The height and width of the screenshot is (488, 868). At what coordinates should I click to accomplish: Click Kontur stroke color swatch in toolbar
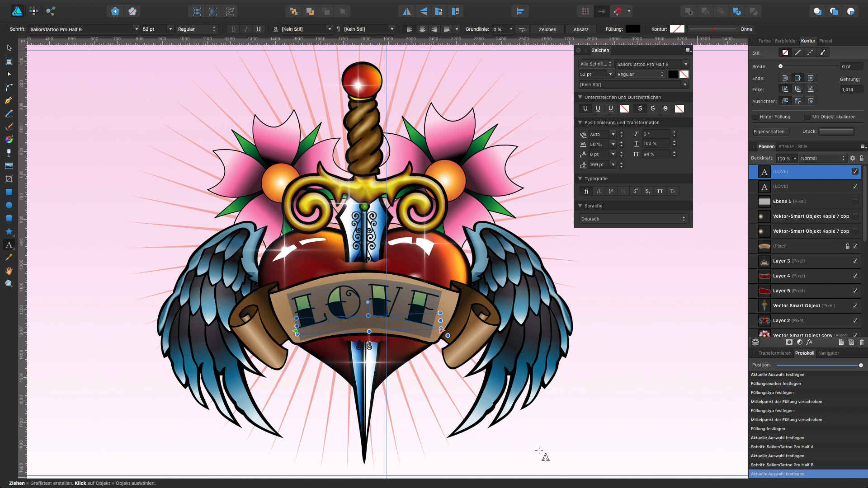677,29
